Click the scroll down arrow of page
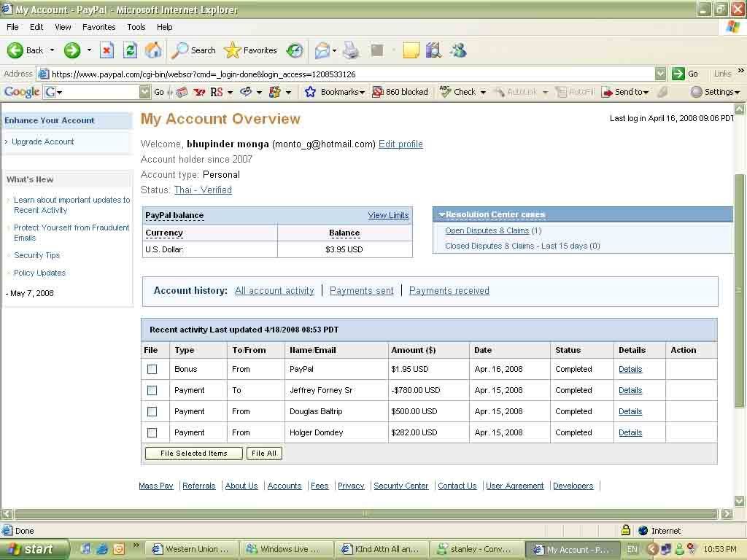This screenshot has width=747, height=560. (x=740, y=500)
